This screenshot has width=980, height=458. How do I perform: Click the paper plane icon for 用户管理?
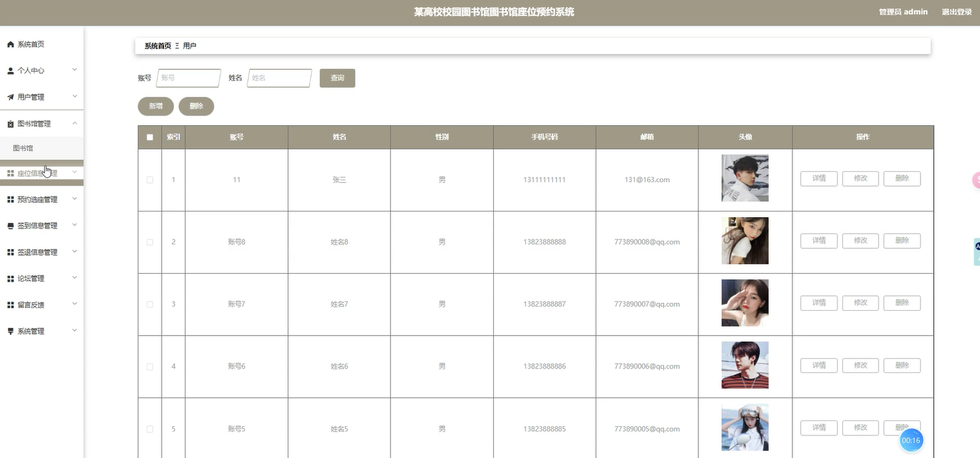10,97
